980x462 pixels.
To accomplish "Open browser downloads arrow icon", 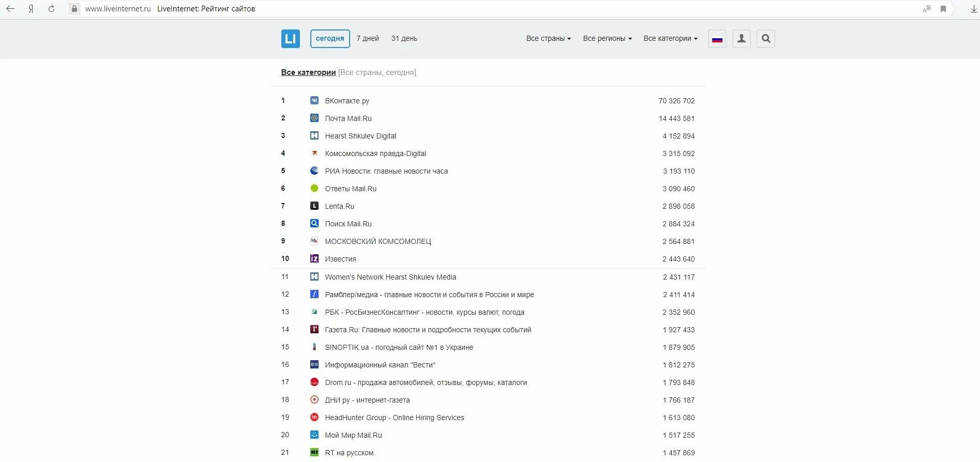I will 973,9.
